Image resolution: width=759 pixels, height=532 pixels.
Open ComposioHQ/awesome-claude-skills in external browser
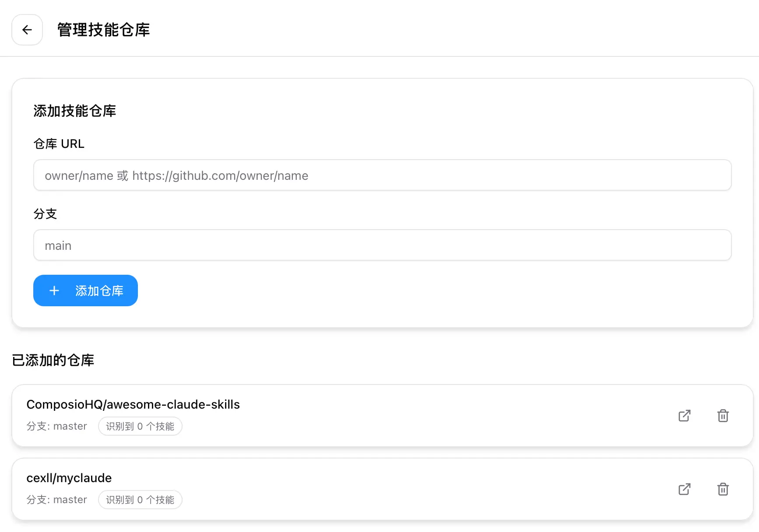click(684, 416)
